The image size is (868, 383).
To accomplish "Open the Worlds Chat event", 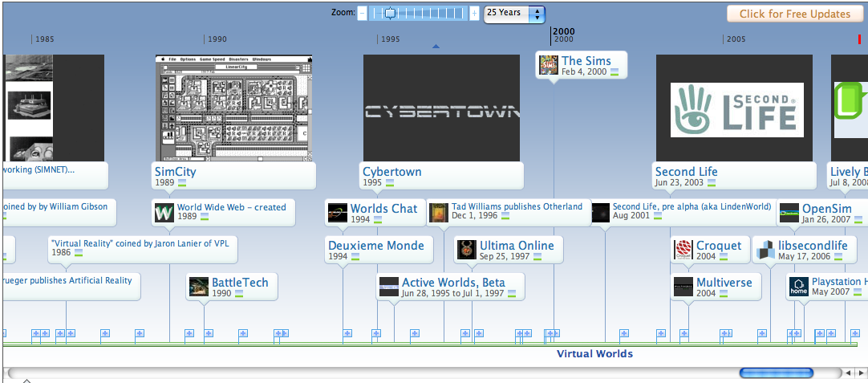I will point(383,209).
